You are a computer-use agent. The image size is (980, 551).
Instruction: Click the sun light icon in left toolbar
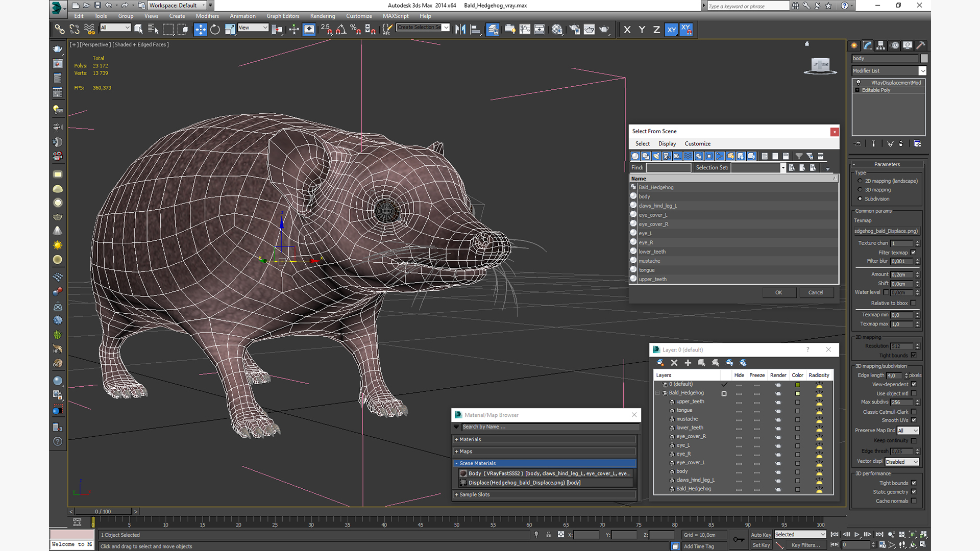click(x=58, y=245)
